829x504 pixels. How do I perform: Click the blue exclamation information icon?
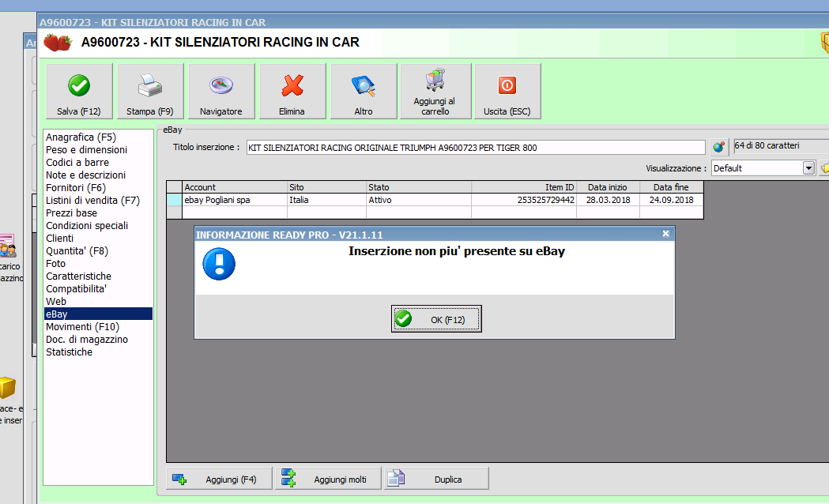tap(219, 264)
